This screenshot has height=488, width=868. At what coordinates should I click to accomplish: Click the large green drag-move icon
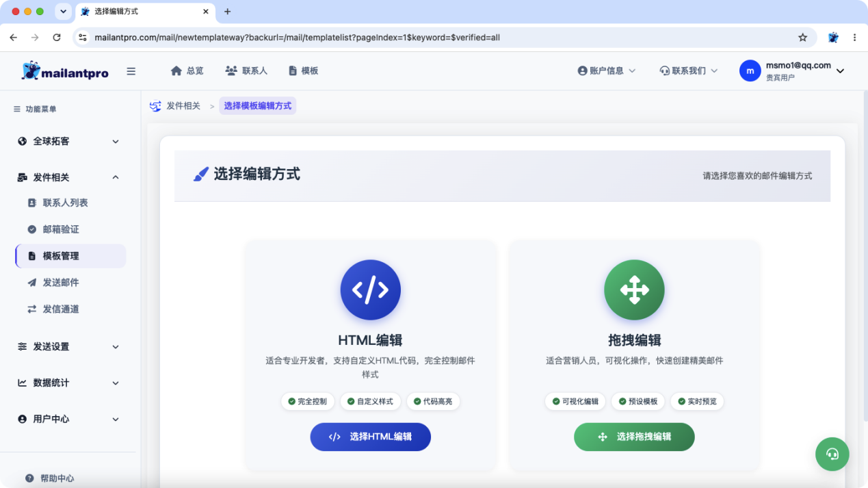pyautogui.click(x=634, y=290)
